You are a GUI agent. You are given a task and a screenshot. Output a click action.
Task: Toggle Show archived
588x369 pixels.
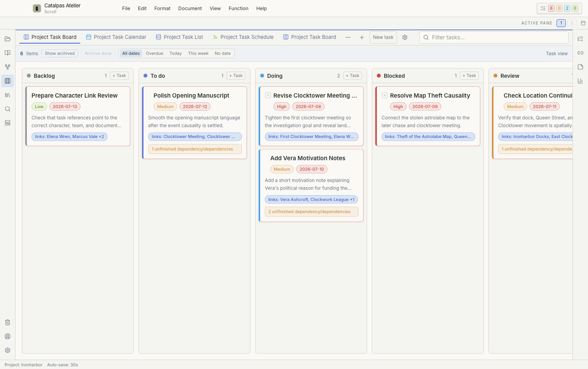[59, 53]
